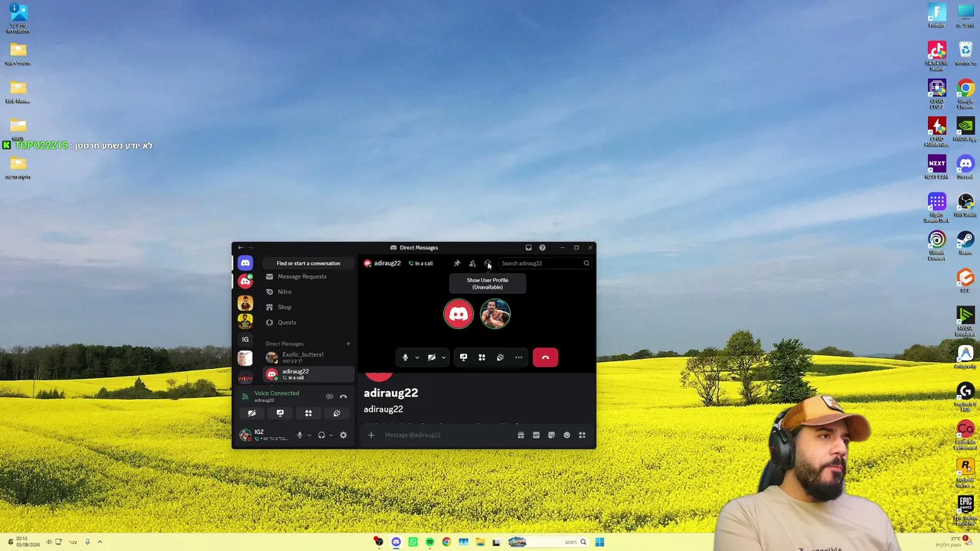Screen dimensions: 980x551
Task: Open GIF picker in message bar
Action: pyautogui.click(x=536, y=435)
